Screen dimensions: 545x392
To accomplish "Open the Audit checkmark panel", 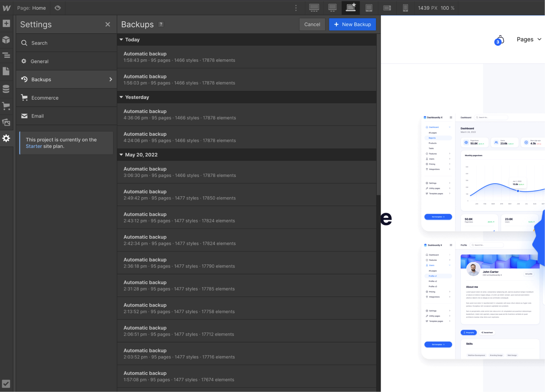I will pos(6,383).
